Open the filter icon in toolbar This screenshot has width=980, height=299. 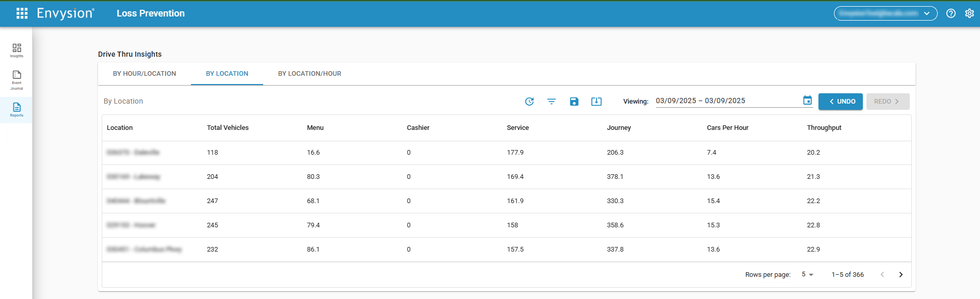tap(551, 102)
